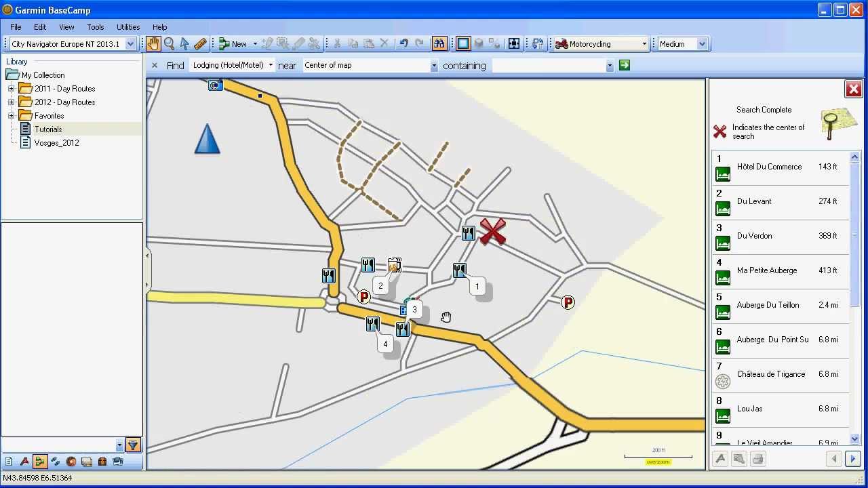Screen dimensions: 868x488
Task: Close the Find bar with X
Action: coord(154,66)
